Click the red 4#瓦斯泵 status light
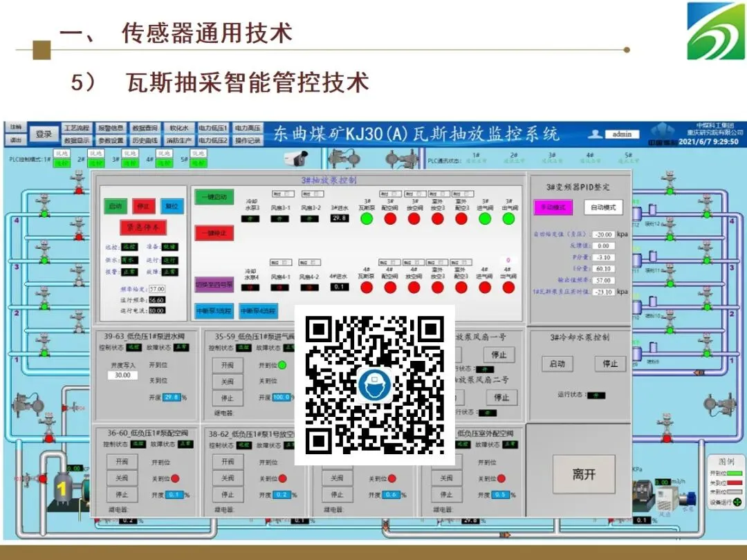The width and height of the screenshot is (747, 560). [x=367, y=287]
